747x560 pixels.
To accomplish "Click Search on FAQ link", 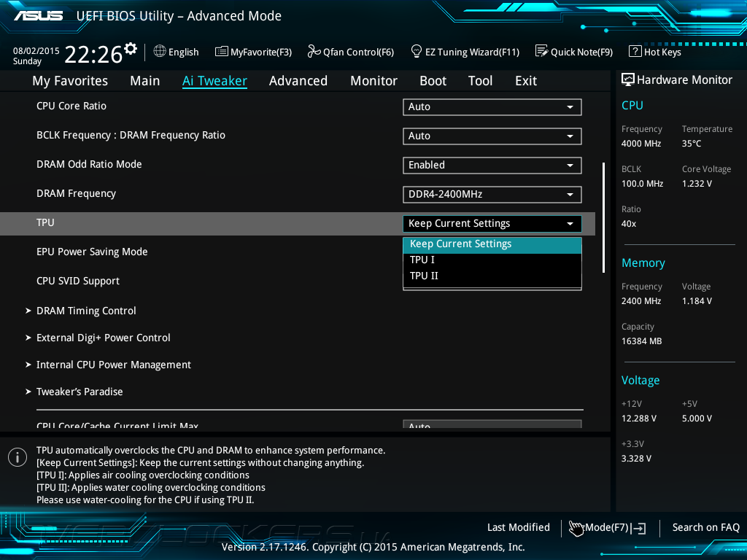I will click(x=705, y=528).
